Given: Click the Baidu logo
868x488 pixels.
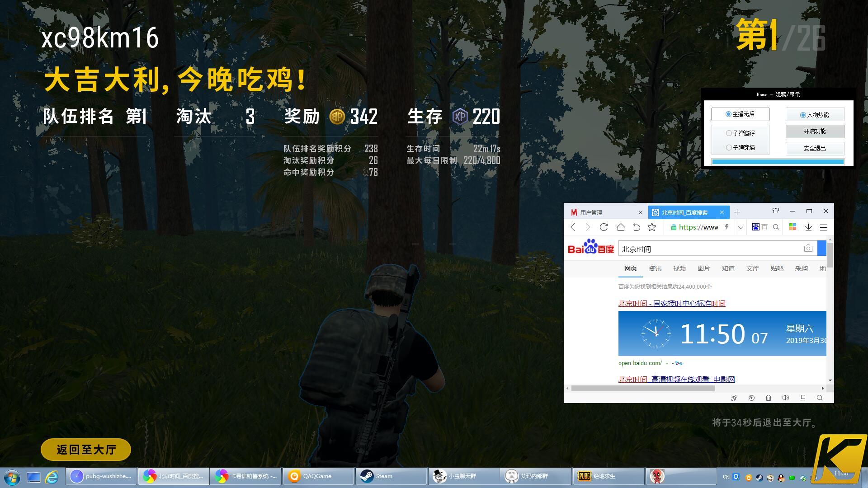Looking at the screenshot, I should click(591, 247).
